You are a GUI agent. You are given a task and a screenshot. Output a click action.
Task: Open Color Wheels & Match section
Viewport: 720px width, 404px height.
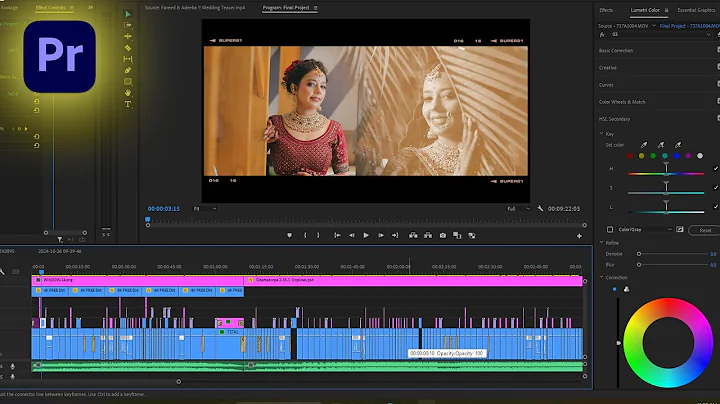622,102
